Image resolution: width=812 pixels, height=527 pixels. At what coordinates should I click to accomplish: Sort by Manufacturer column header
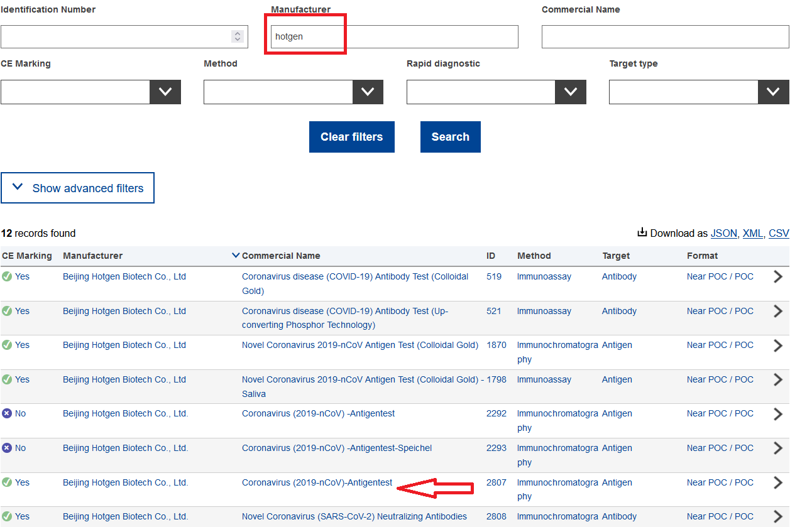point(93,256)
